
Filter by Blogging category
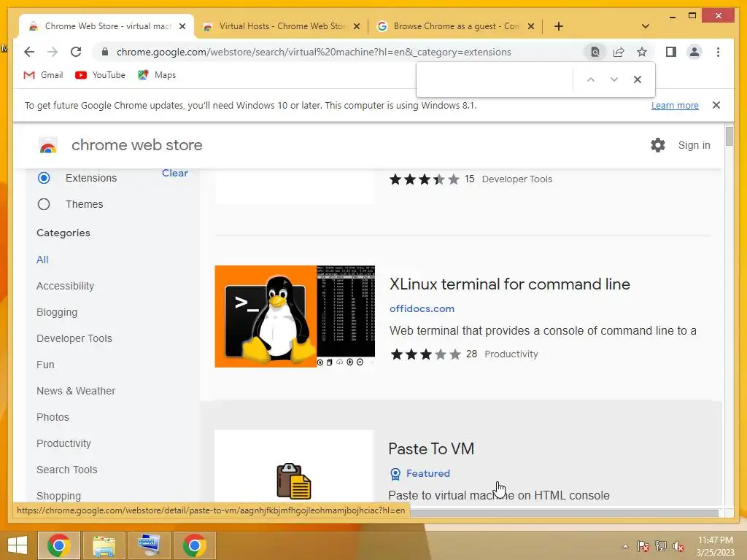[x=57, y=312]
